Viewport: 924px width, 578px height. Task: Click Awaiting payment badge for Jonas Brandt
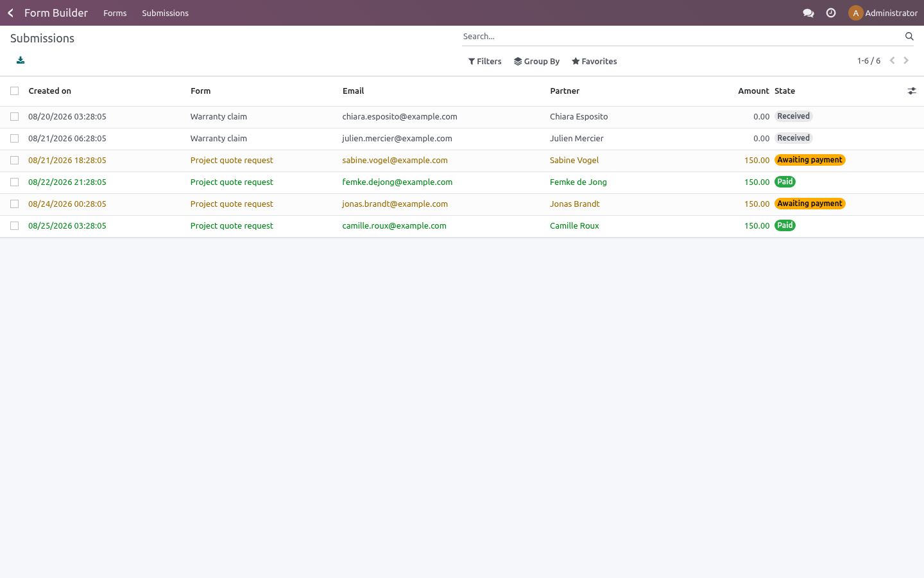810,204
